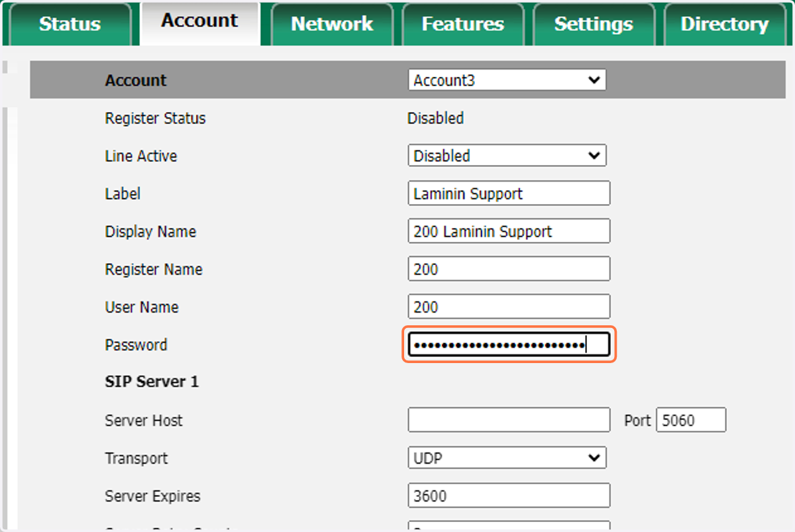Click the Register Status Disabled value
The image size is (795, 532).
(435, 119)
